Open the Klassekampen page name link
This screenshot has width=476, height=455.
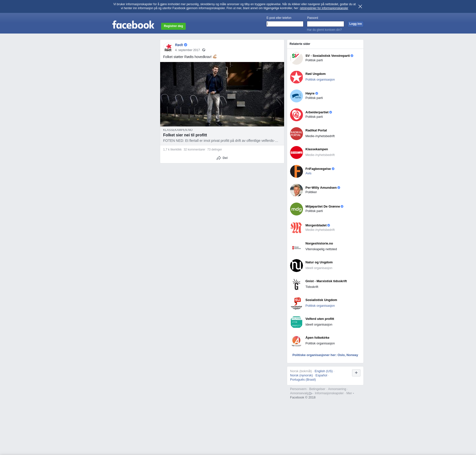pos(317,149)
